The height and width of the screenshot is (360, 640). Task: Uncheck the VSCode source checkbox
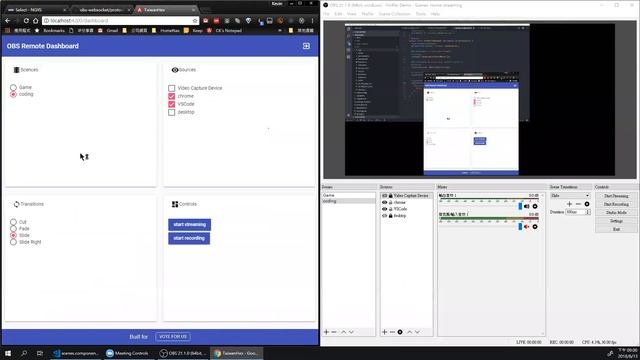[x=171, y=104]
